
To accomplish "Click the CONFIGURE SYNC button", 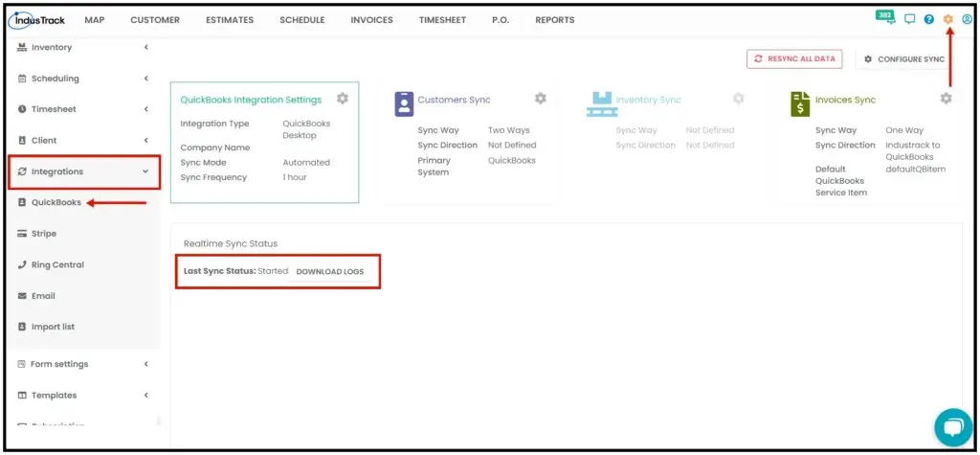I will pos(903,58).
